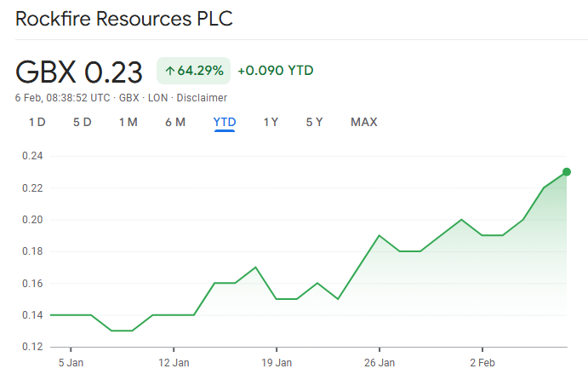Click the green endpoint dot on chart
This screenshot has width=588, height=380.
click(566, 172)
